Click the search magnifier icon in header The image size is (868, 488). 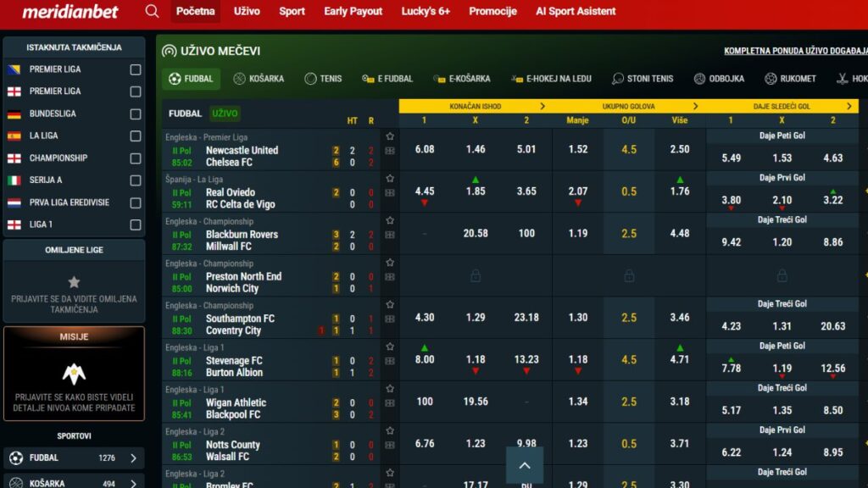152,11
